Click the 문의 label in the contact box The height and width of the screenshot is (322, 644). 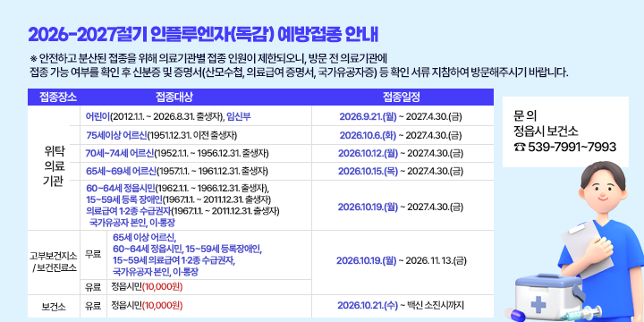coord(526,114)
